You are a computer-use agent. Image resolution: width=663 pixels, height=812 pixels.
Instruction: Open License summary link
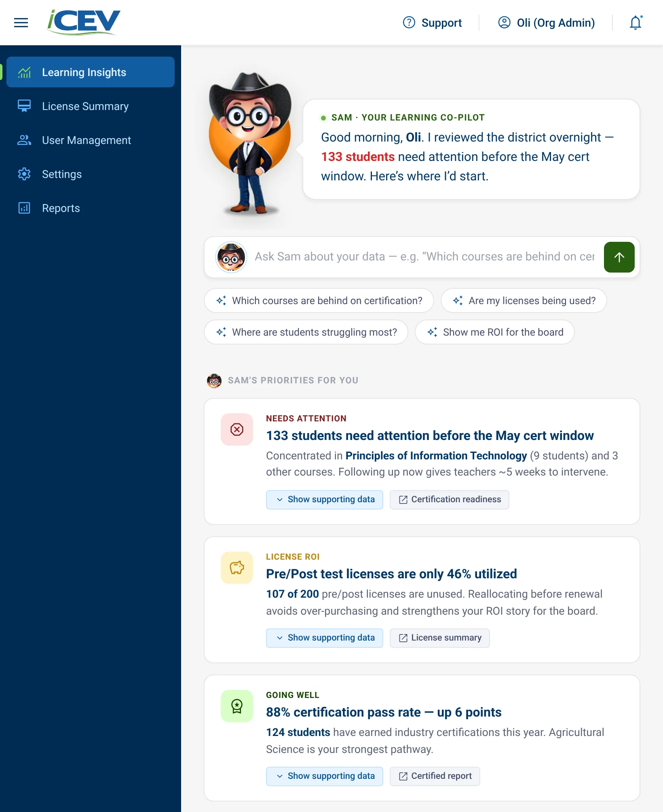(x=440, y=638)
